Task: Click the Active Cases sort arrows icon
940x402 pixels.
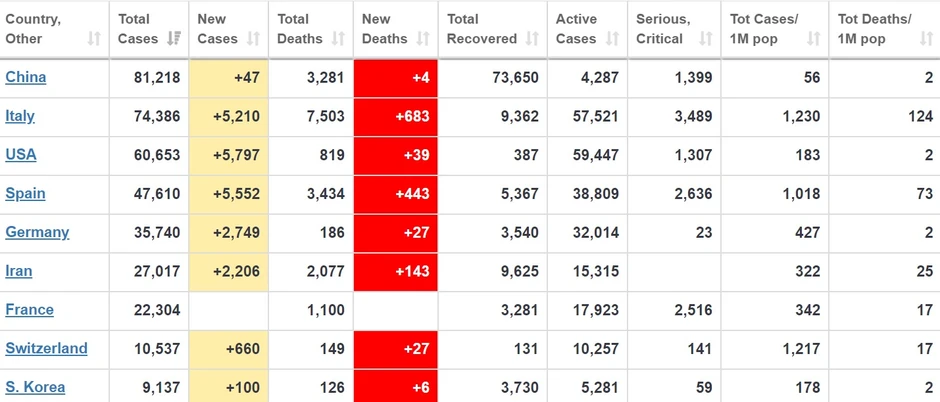Action: tap(612, 39)
